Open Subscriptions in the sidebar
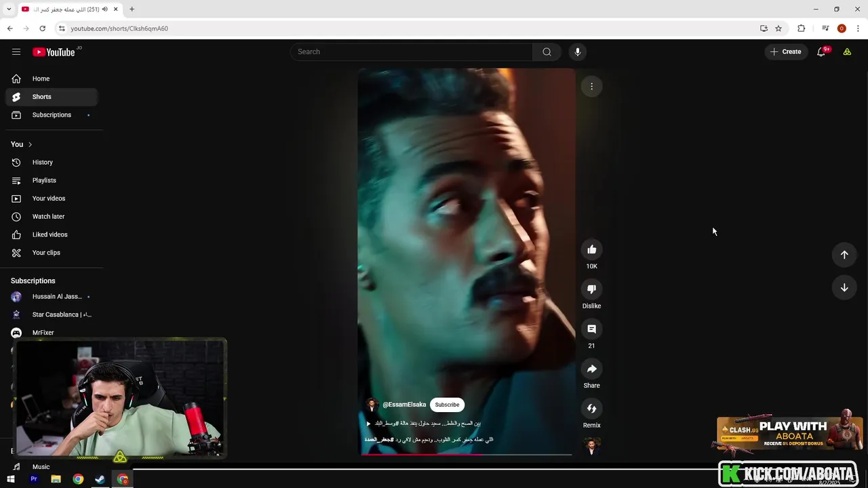This screenshot has width=868, height=488. tap(52, 115)
